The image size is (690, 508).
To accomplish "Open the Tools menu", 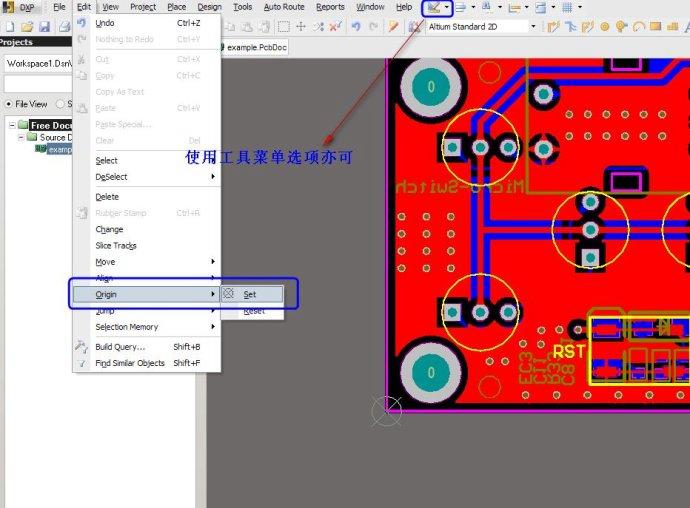I will pos(242,7).
